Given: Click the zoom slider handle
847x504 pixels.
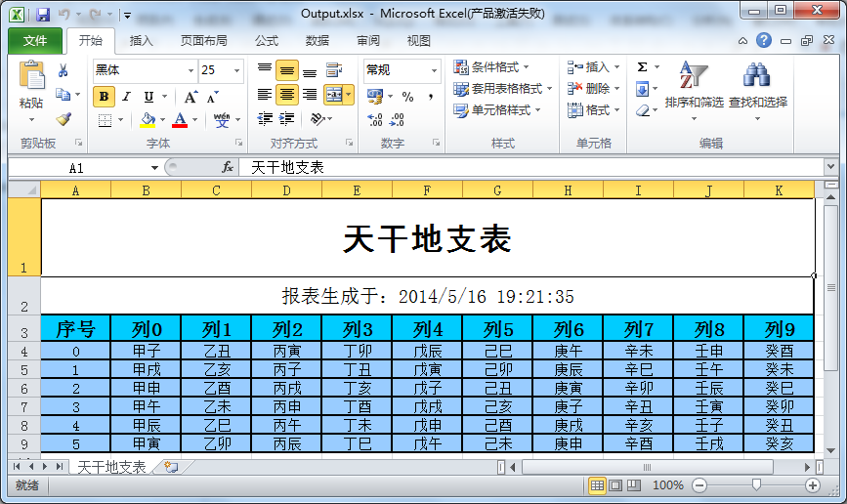Looking at the screenshot, I should [x=756, y=485].
